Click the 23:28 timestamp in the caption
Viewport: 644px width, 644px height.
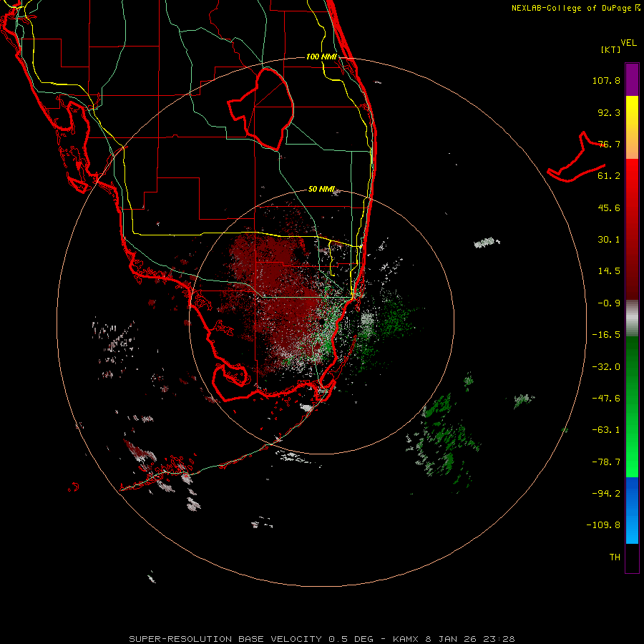point(498,639)
